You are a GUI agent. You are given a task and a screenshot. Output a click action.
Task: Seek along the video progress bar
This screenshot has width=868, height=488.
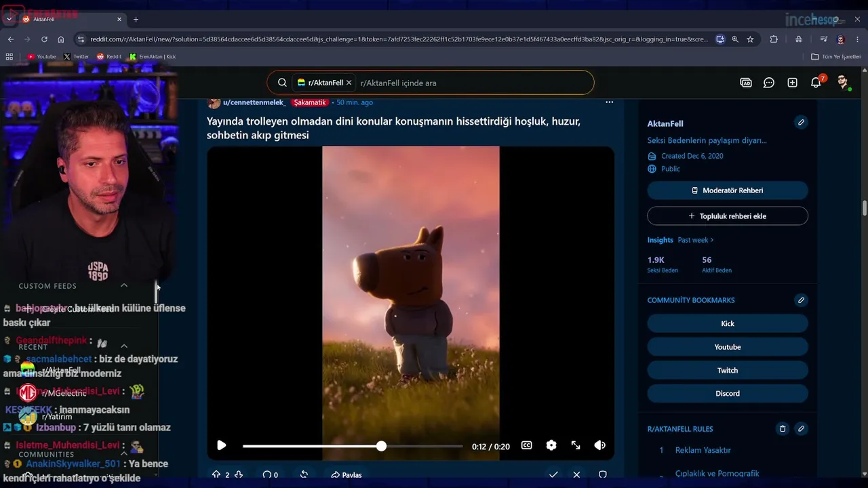pos(353,446)
